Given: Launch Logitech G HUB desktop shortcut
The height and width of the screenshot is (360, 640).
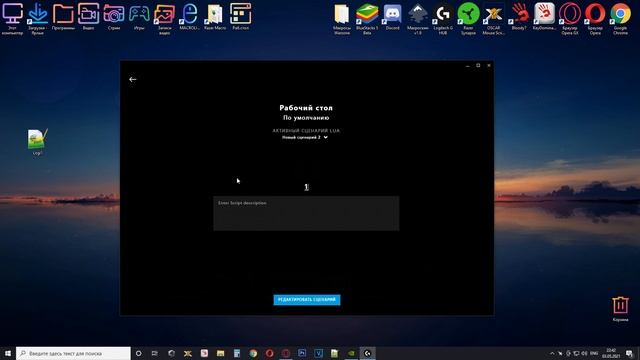Looking at the screenshot, I should tap(443, 18).
